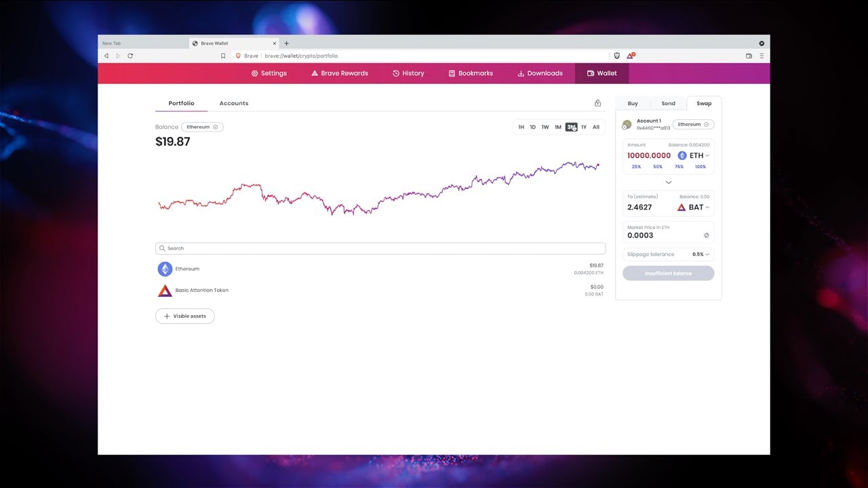Click the Market Price value 0.0003
Image resolution: width=868 pixels, height=488 pixels.
640,235
